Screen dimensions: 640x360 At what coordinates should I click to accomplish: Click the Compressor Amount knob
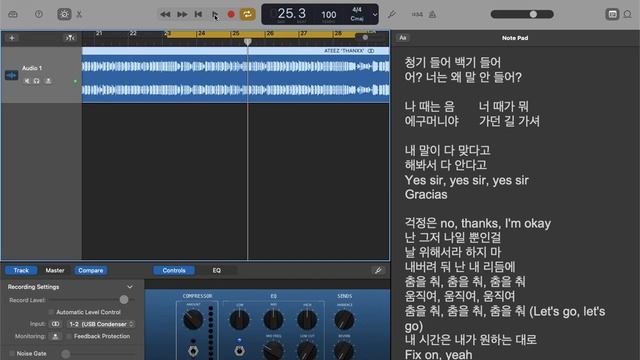point(193,320)
